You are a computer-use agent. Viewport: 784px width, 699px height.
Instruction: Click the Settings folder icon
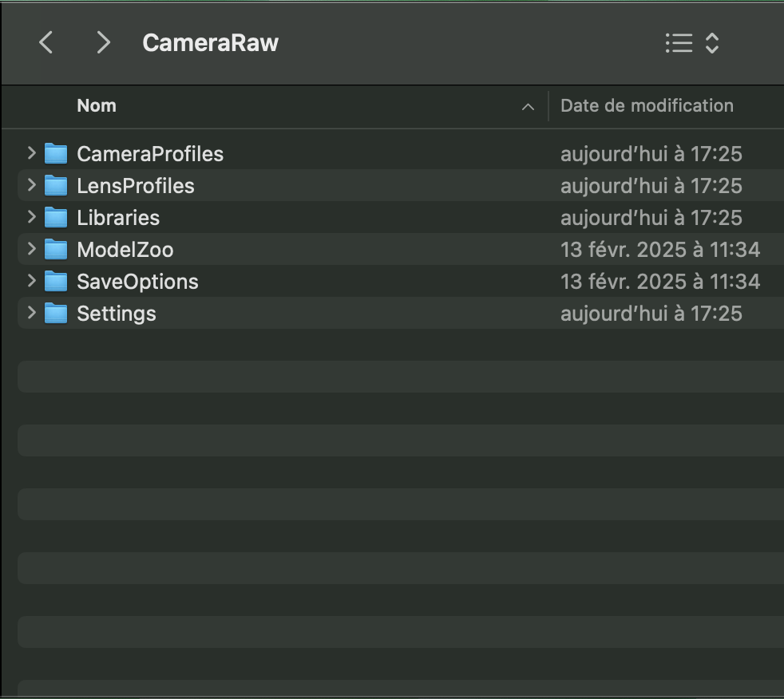(56, 313)
